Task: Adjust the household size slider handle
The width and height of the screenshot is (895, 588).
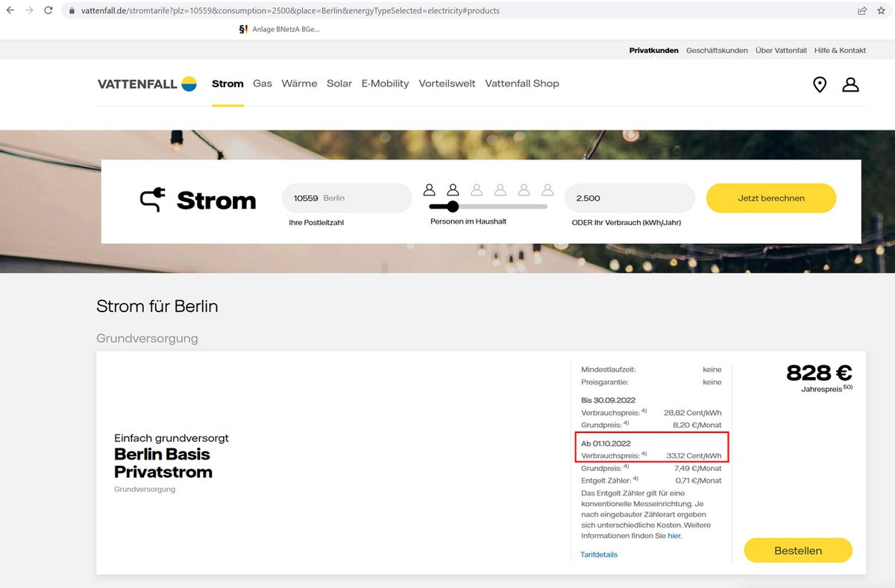Action: (453, 206)
